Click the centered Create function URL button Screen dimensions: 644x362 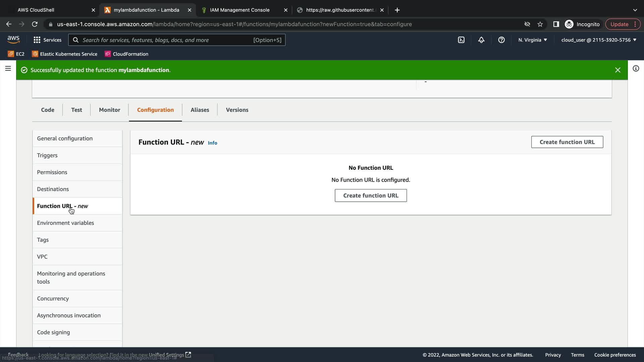(371, 195)
